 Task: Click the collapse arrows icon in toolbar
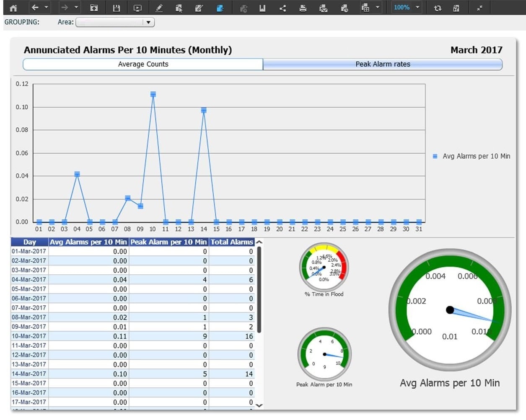(x=479, y=8)
